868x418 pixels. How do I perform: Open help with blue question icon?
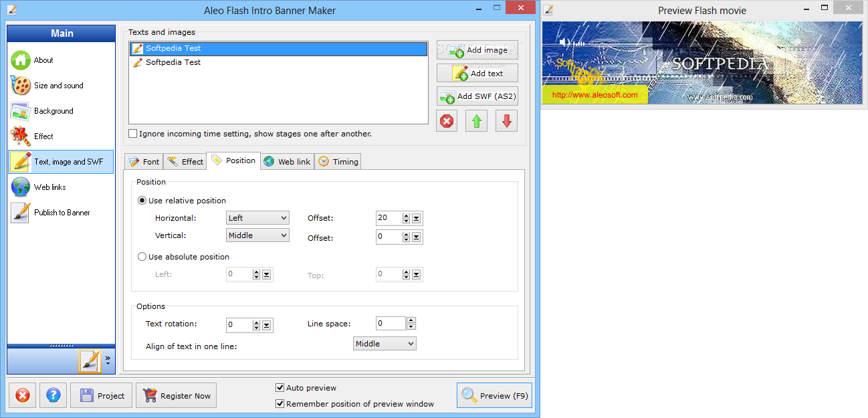53,395
